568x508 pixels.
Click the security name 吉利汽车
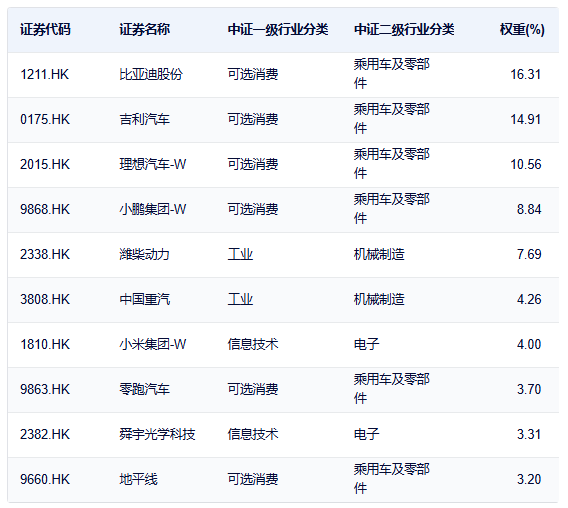click(x=145, y=120)
